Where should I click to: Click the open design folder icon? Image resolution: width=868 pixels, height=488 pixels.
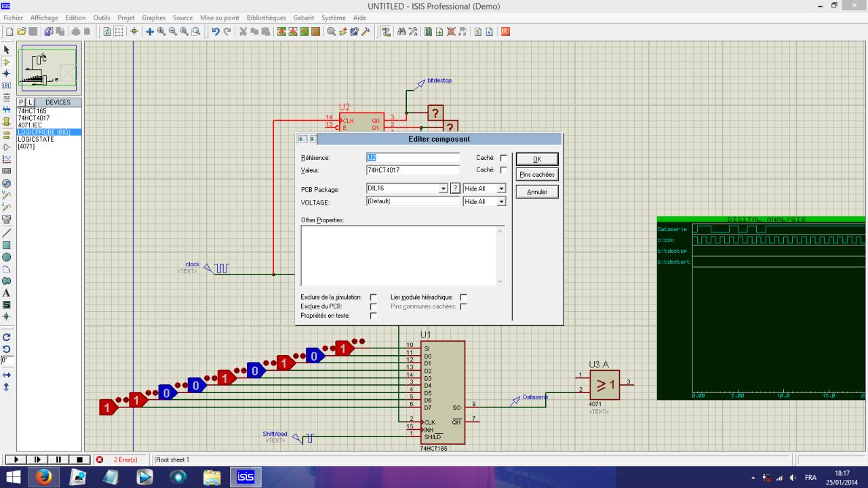[21, 31]
